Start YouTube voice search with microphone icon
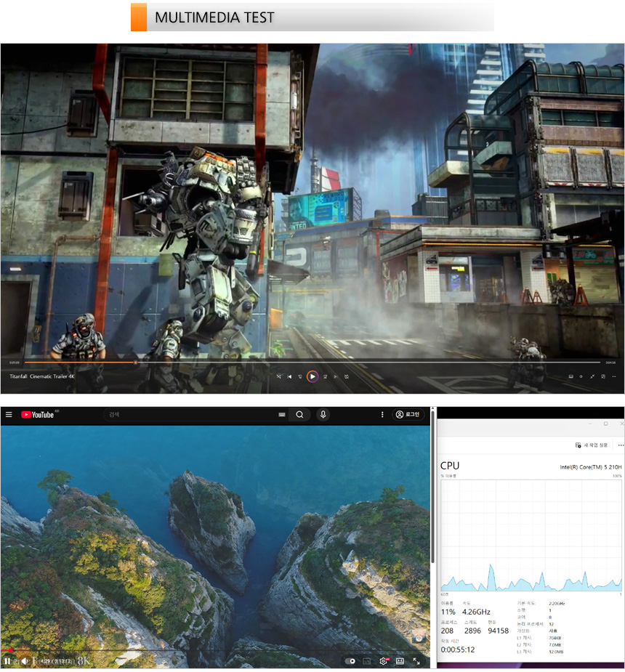 (x=323, y=415)
